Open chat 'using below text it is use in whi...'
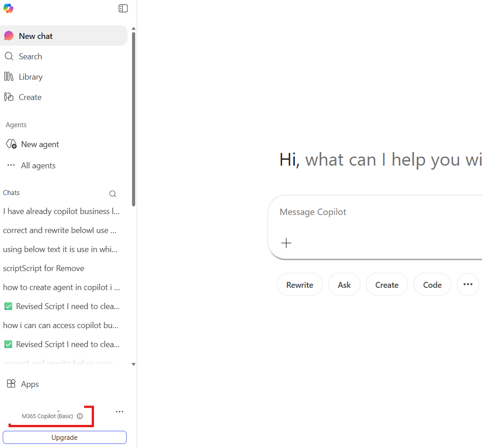 [60, 249]
